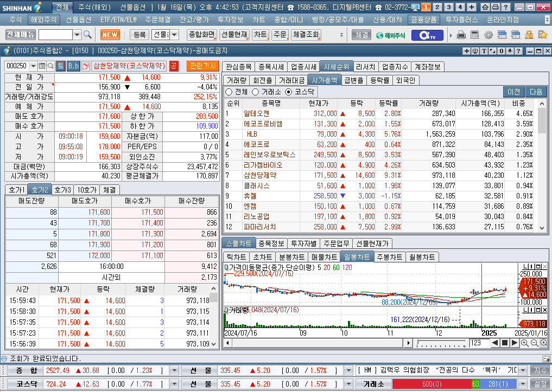
Task: Click the gold padlock lock icon
Action: tap(529, 35)
